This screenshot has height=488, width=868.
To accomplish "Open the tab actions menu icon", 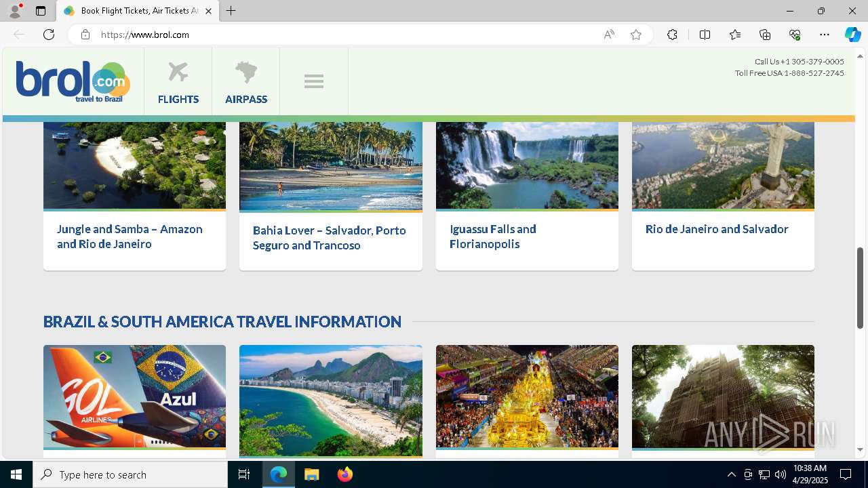I will point(41,11).
